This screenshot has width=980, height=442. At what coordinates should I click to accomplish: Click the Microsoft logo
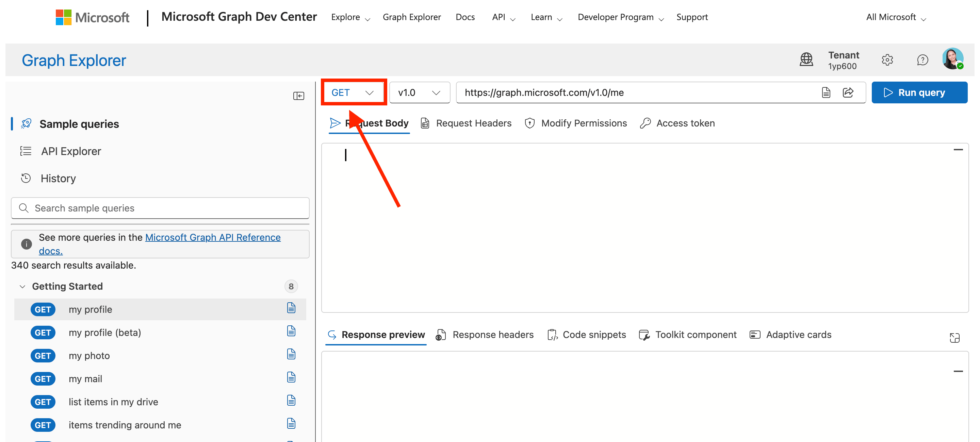click(x=93, y=17)
